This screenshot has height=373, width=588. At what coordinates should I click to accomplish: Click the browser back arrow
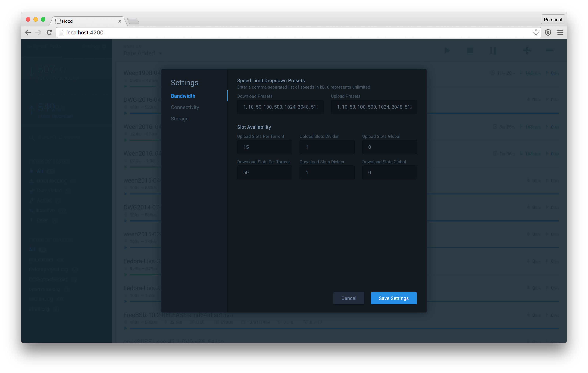pyautogui.click(x=28, y=32)
